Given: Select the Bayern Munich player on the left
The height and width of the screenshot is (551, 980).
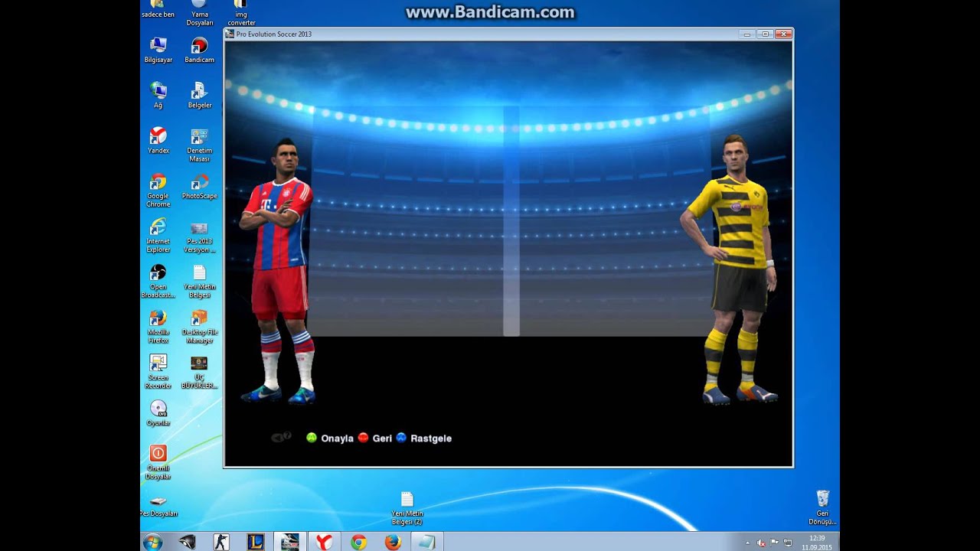Looking at the screenshot, I should [x=278, y=272].
